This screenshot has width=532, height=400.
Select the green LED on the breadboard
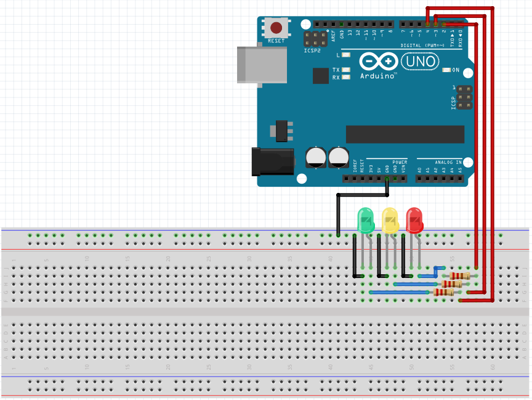pos(365,220)
